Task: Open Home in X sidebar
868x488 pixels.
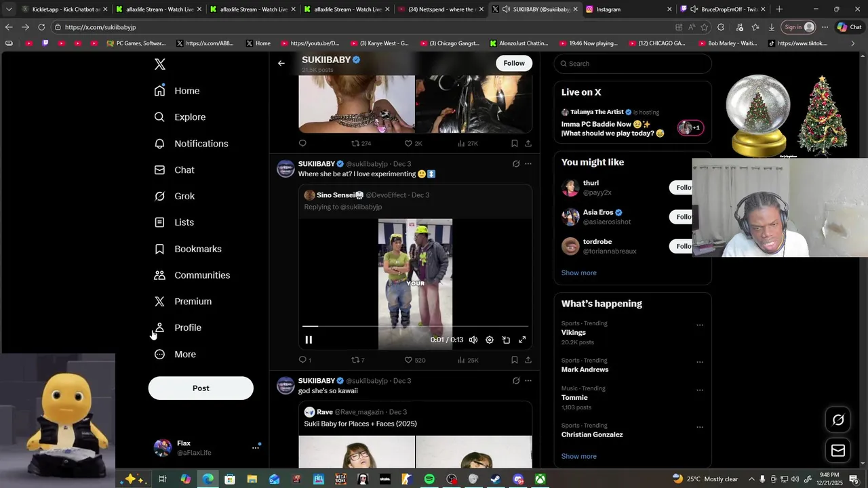Action: pyautogui.click(x=177, y=91)
